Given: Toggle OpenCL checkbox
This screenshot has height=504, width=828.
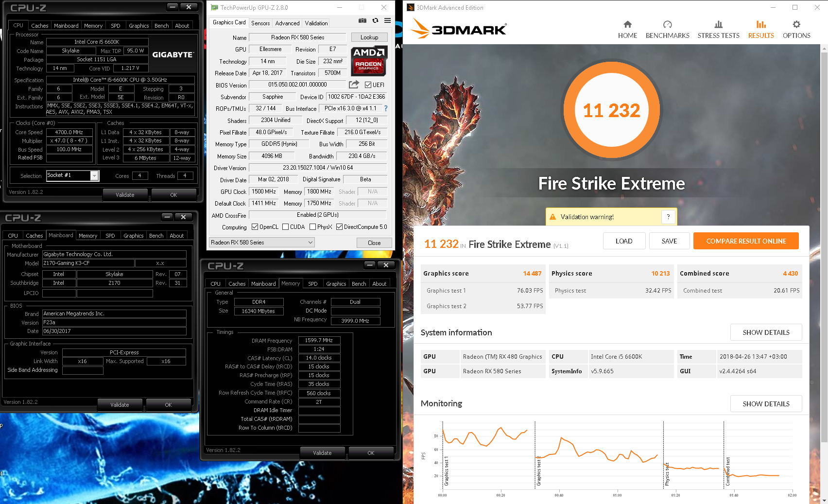Looking at the screenshot, I should coord(255,227).
